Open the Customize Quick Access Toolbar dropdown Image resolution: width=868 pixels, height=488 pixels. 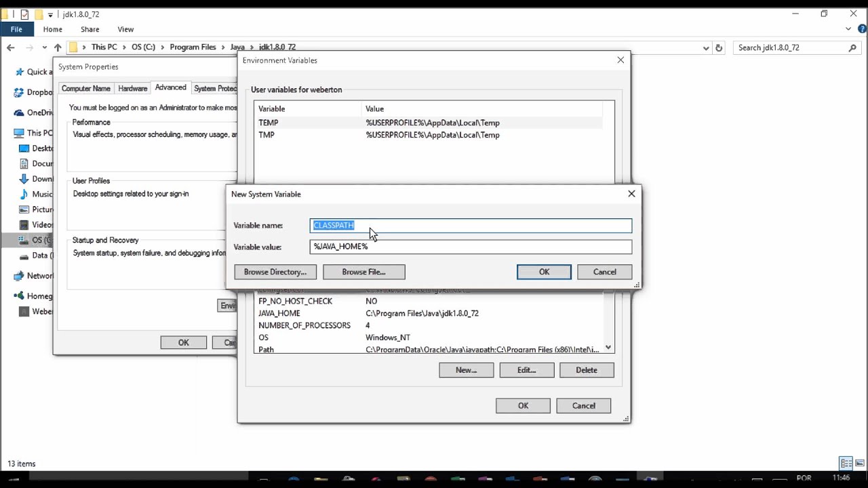coord(50,14)
